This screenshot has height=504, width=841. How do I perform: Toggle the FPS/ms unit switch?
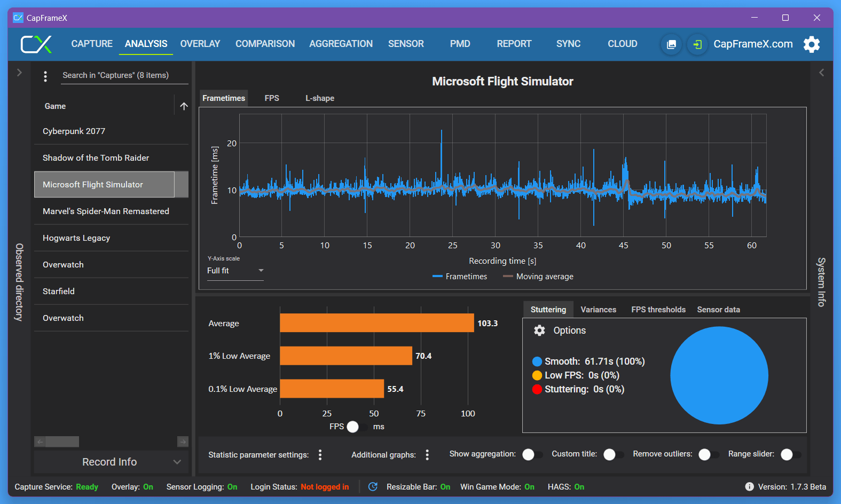click(x=357, y=427)
